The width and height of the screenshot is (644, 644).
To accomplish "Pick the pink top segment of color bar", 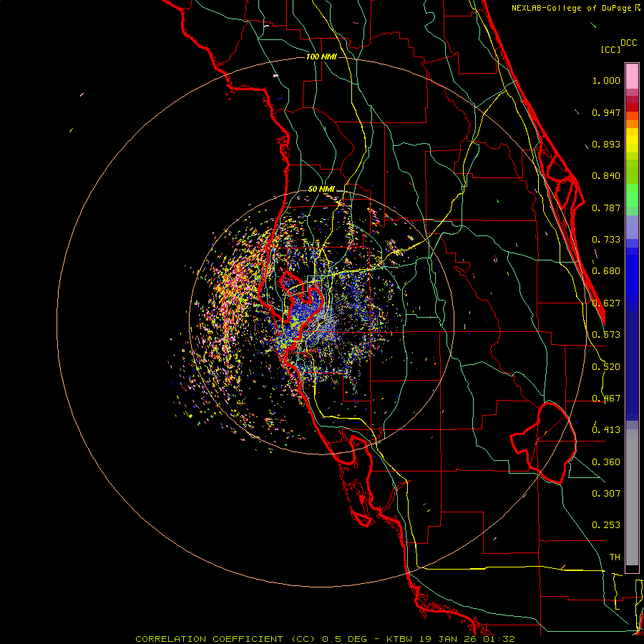I will (632, 76).
